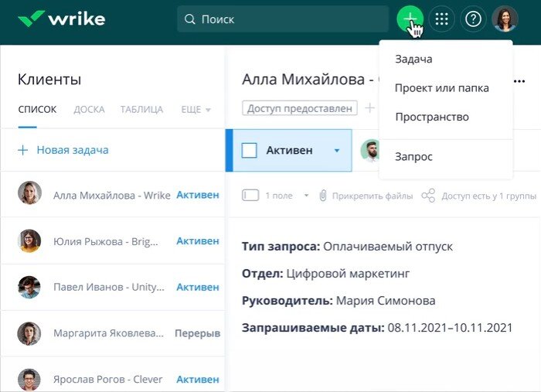The width and height of the screenshot is (541, 392).
Task: Click the plus icon beside Новая задача
Action: pos(22,150)
